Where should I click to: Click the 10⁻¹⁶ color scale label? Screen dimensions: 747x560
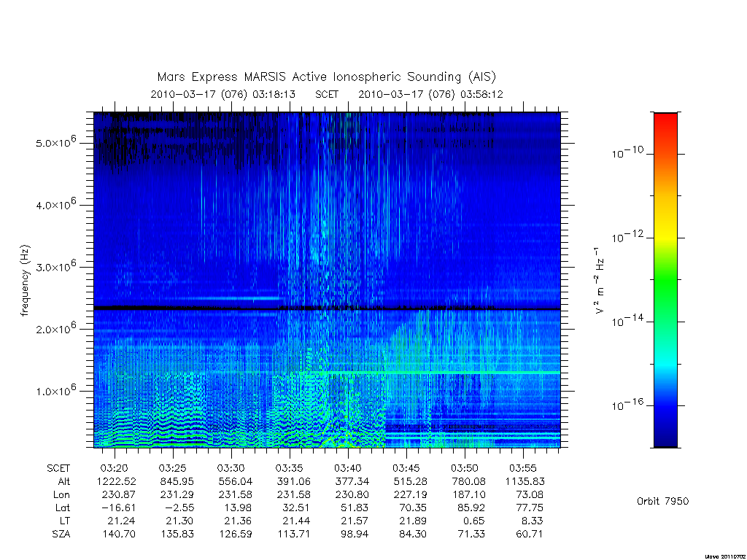(x=627, y=405)
